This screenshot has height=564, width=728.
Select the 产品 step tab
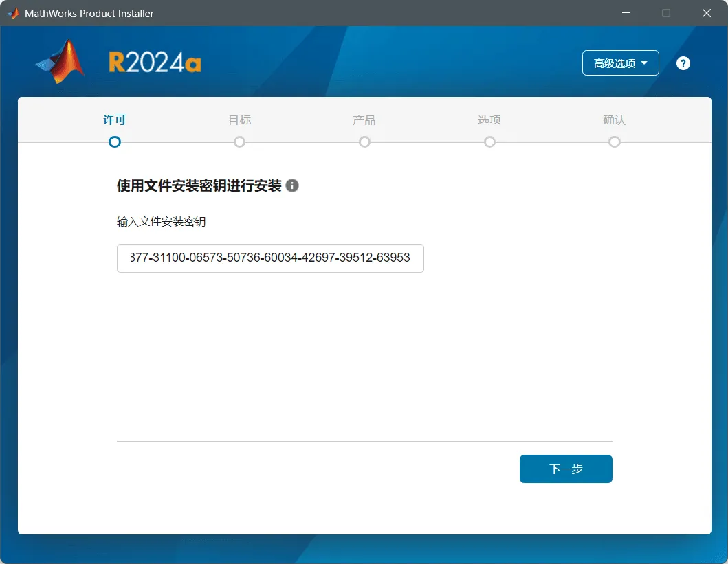364,120
